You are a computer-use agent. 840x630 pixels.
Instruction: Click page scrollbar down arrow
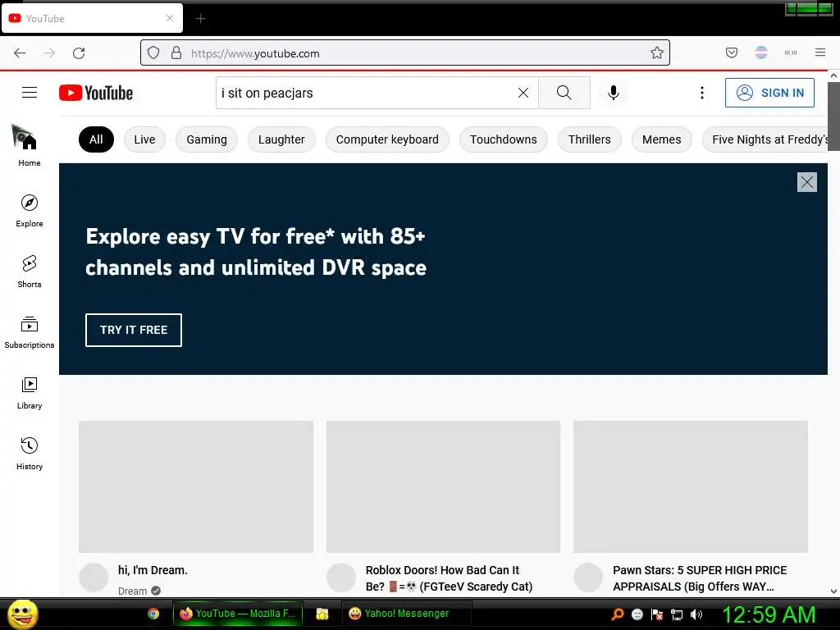(x=833, y=591)
